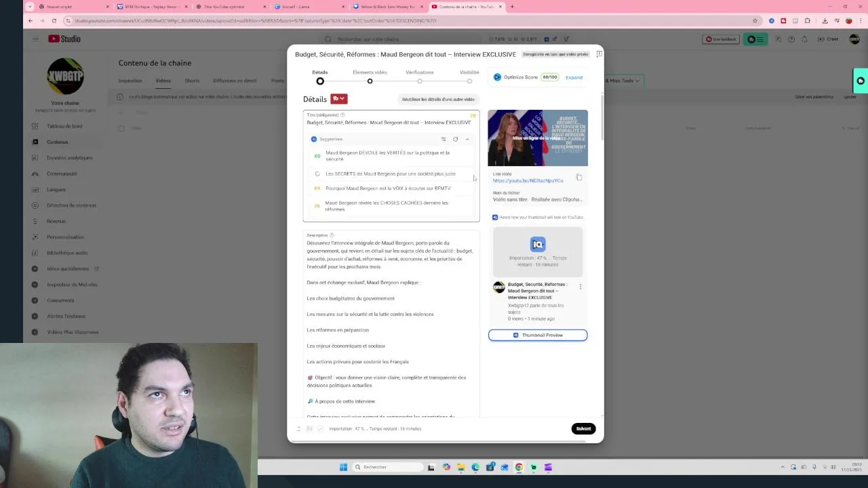This screenshot has width=868, height=488.
Task: Go to the Vérifications step
Action: 419,77
